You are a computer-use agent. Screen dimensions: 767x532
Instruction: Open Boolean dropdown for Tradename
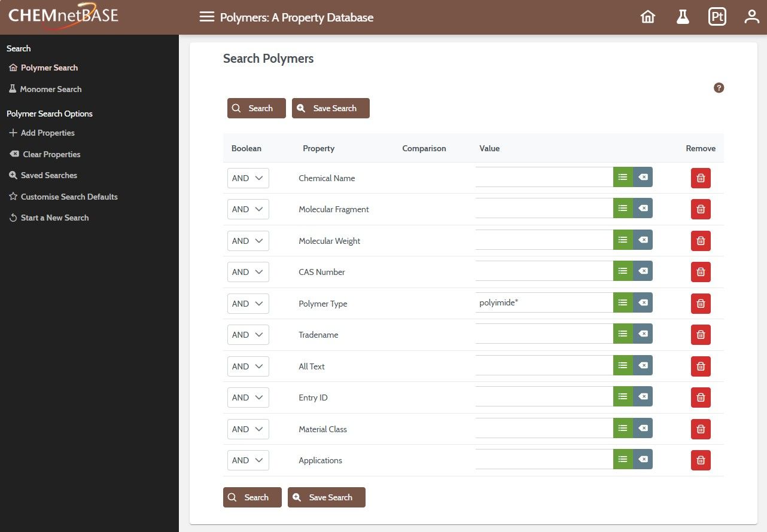pos(248,335)
